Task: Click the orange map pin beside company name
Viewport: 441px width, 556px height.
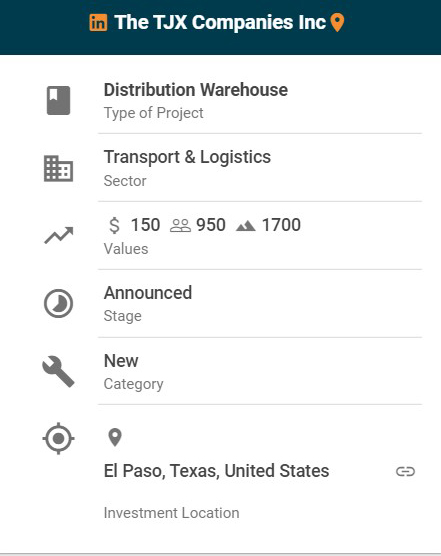Action: tap(337, 23)
